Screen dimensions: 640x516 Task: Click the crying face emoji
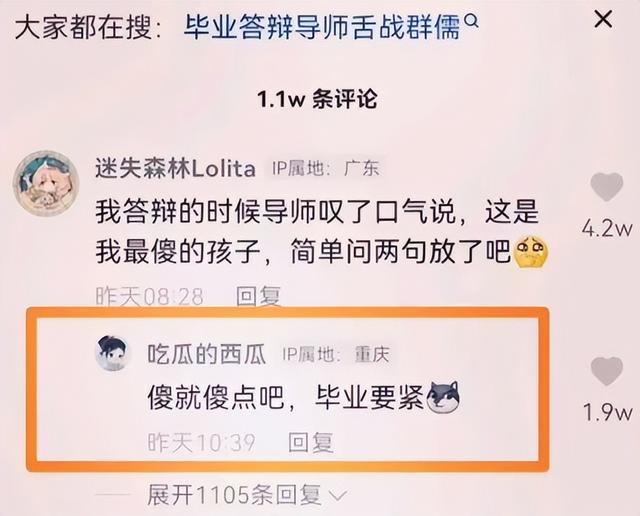532,253
